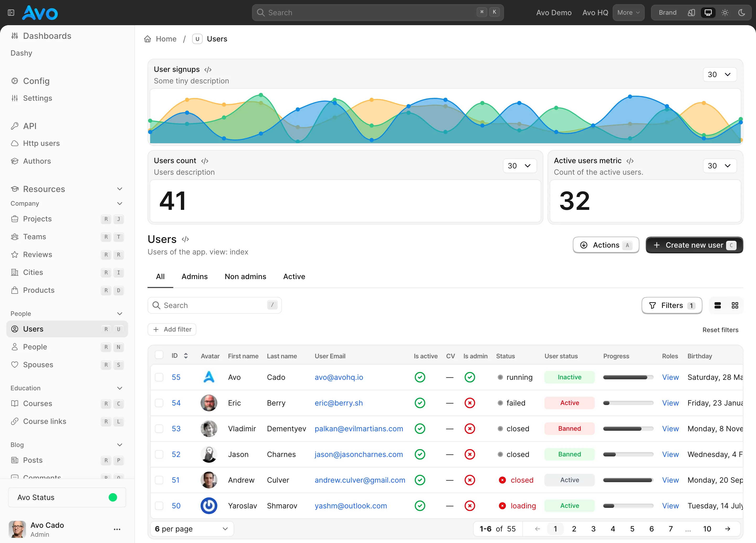
Task: Select the table view layout icon
Action: (x=718, y=306)
